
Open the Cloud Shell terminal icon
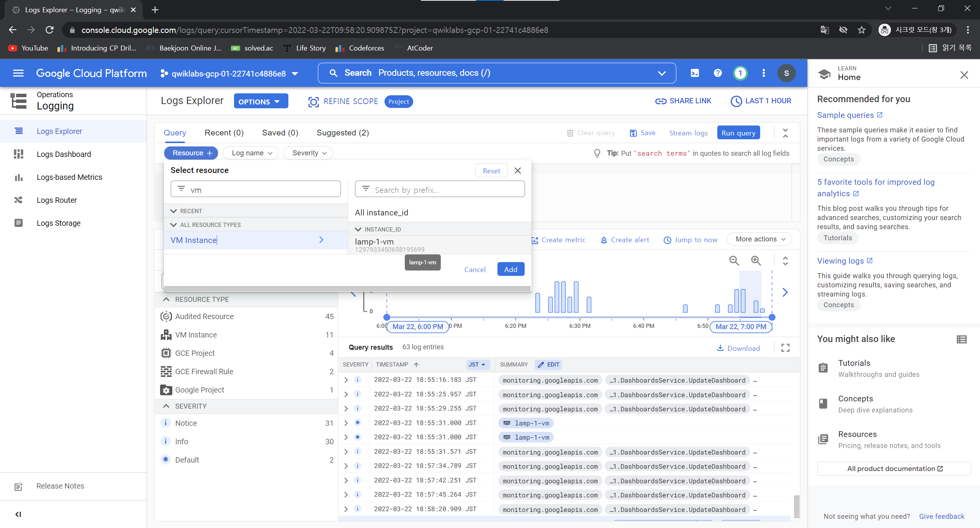695,73
